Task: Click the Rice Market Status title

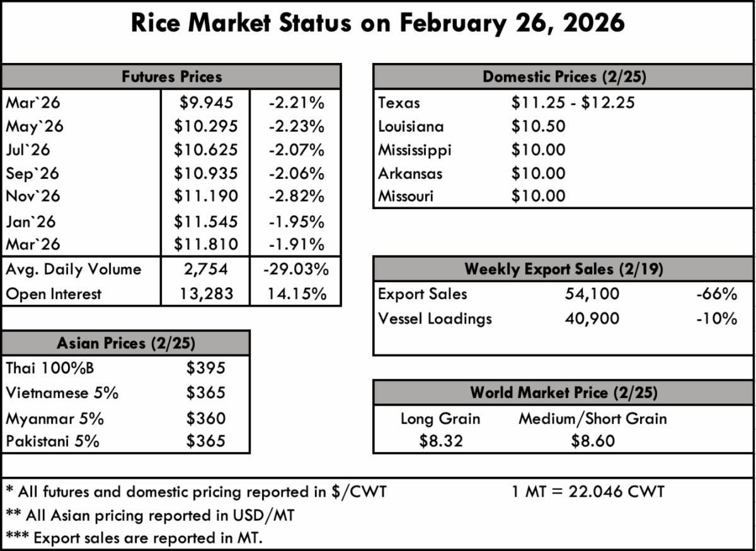Action: [377, 23]
